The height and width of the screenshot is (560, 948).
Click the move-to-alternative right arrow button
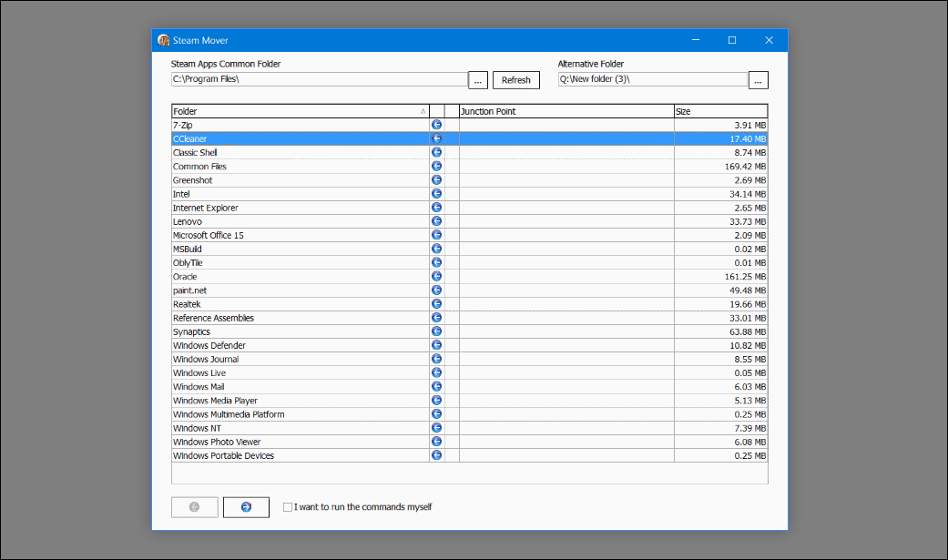pos(246,507)
